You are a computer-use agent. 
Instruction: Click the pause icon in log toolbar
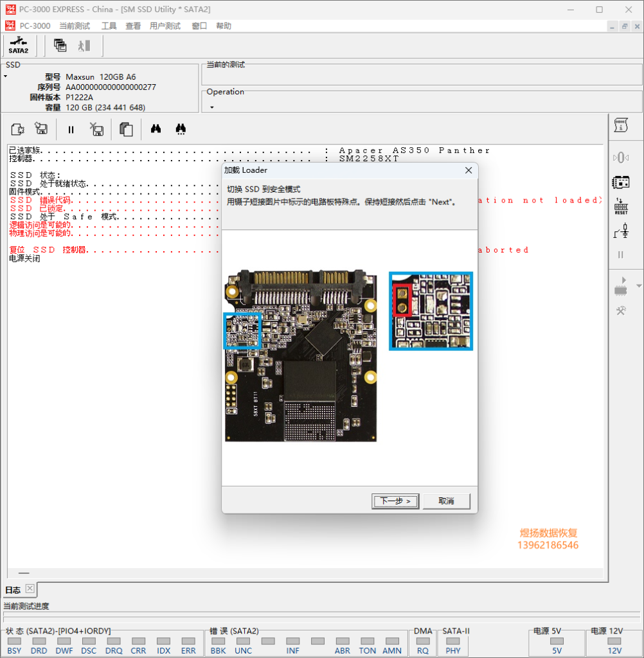[x=71, y=130]
